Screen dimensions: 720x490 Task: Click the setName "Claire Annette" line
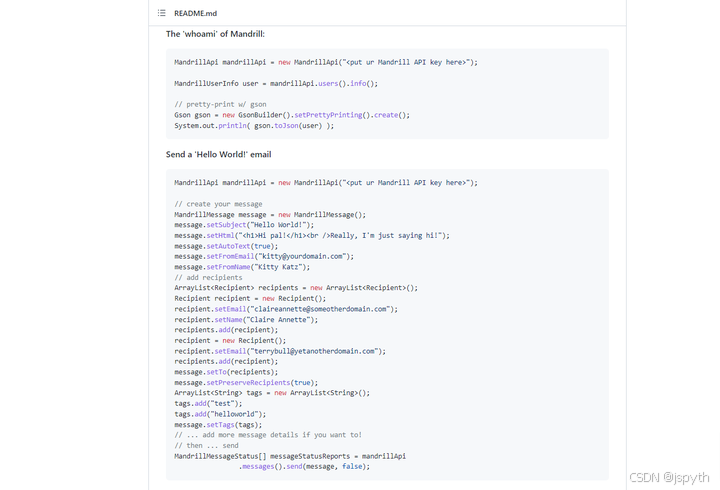[x=246, y=320]
